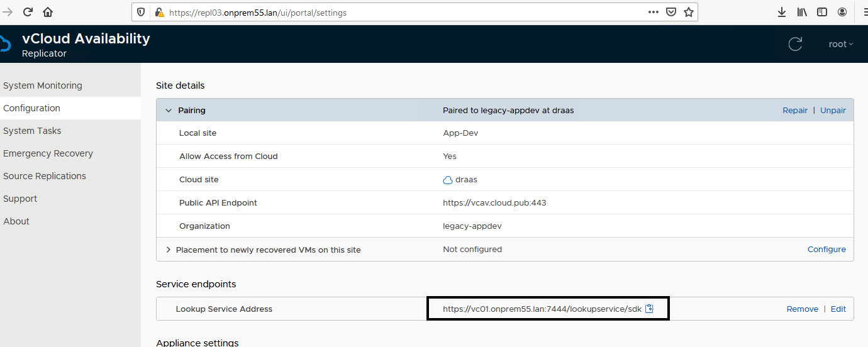Copy the Lookup Service Address to clipboard
The image size is (868, 347).
pos(650,309)
